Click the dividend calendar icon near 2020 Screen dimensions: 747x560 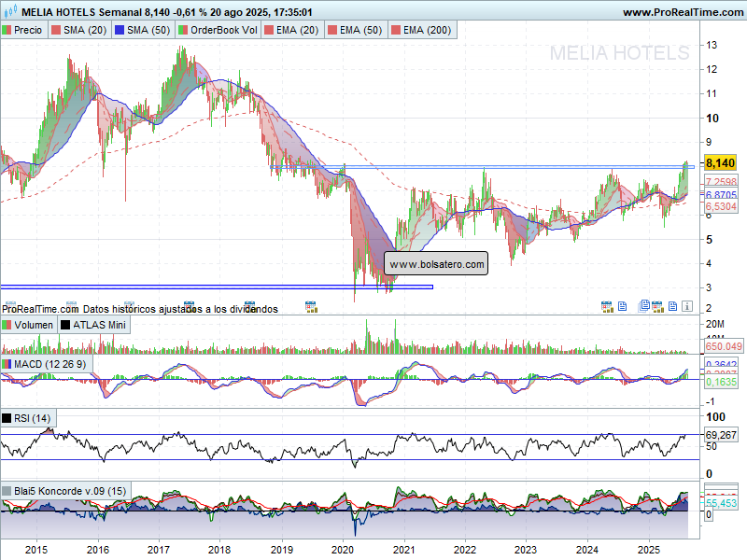click(311, 305)
